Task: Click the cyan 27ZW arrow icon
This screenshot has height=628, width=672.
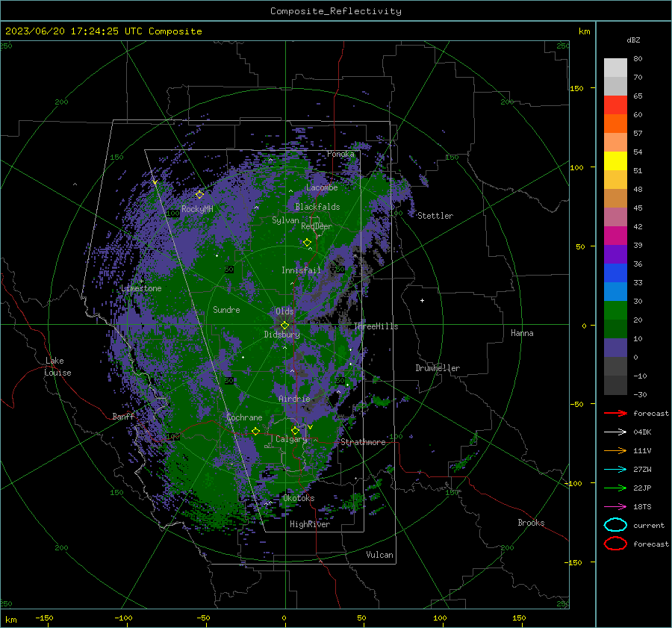Action: tap(615, 470)
